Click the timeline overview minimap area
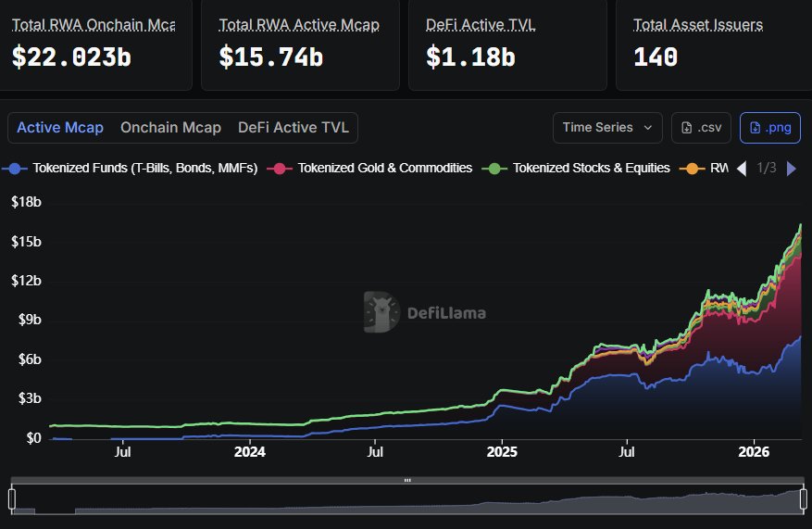This screenshot has width=812, height=529. click(x=406, y=502)
